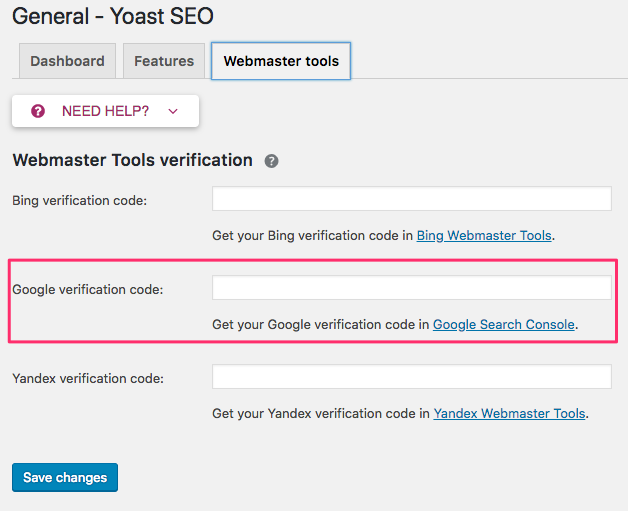Viewport: 628px width, 511px height.
Task: Open the NEED HELP? panel text
Action: (x=105, y=111)
